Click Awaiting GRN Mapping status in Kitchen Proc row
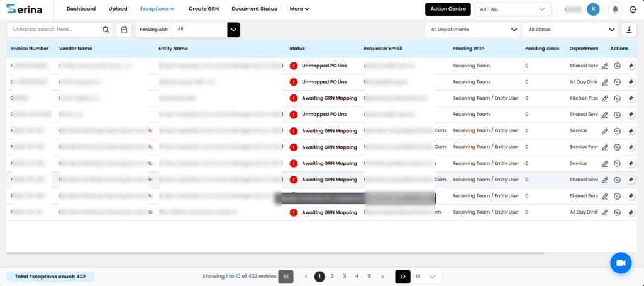 330,98
